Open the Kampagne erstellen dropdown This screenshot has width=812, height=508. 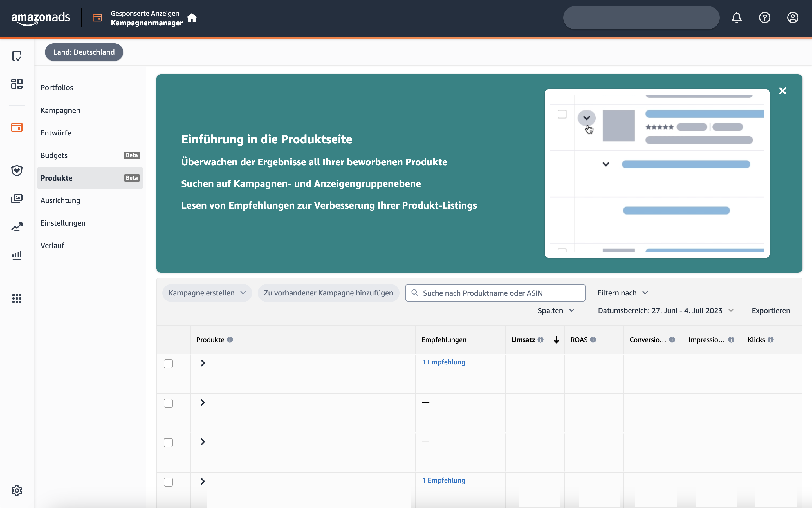click(207, 293)
